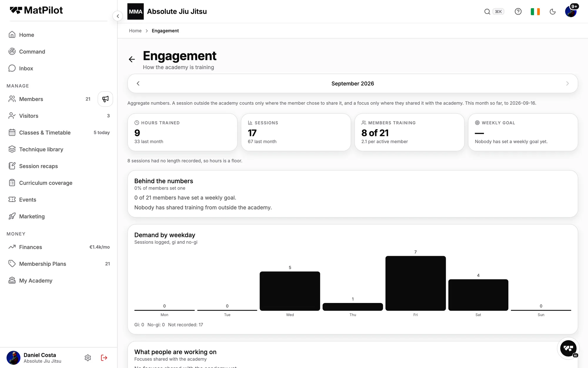Click Daniel Costa's avatar in the sidebar footer
This screenshot has height=368, width=588.
click(14, 358)
